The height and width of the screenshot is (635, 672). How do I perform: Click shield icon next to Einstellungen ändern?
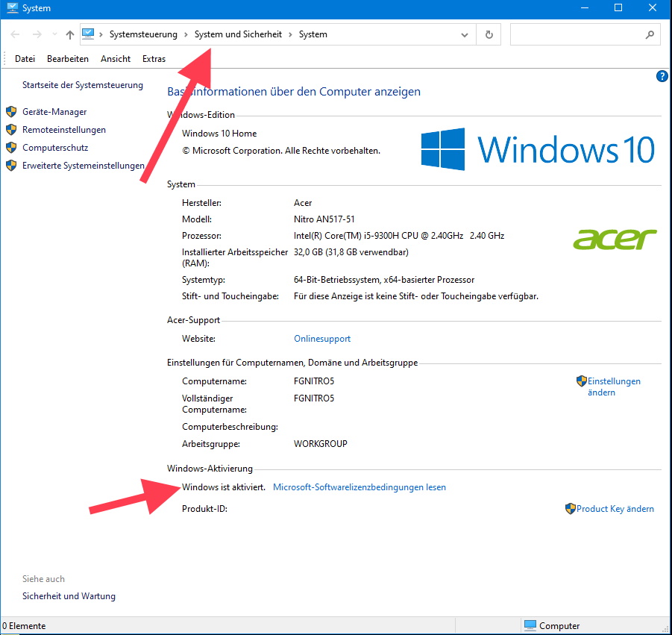581,381
